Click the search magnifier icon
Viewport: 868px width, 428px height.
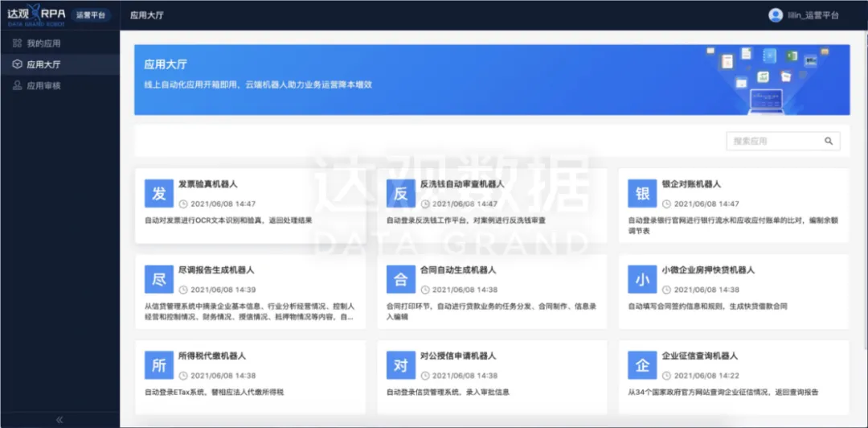pos(829,141)
